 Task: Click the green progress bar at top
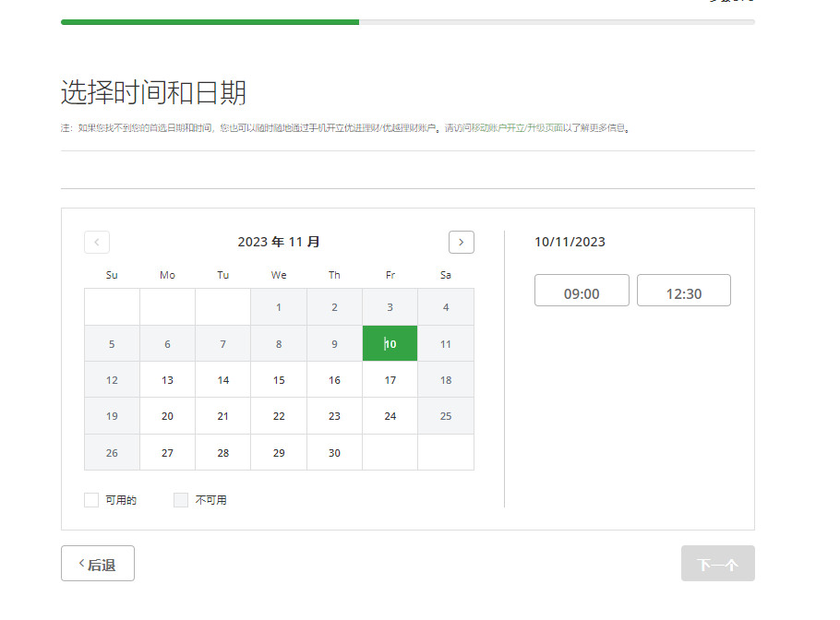pyautogui.click(x=210, y=21)
